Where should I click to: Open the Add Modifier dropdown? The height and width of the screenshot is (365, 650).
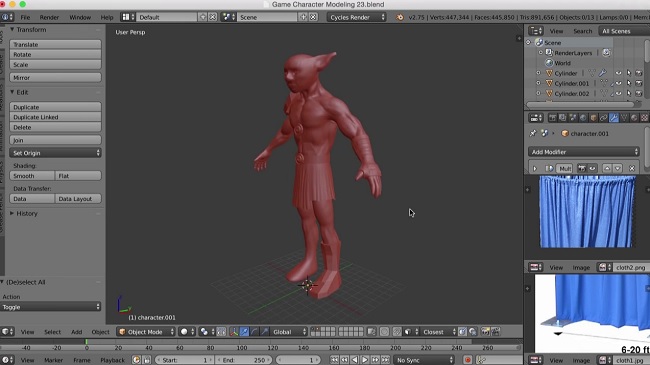584,152
